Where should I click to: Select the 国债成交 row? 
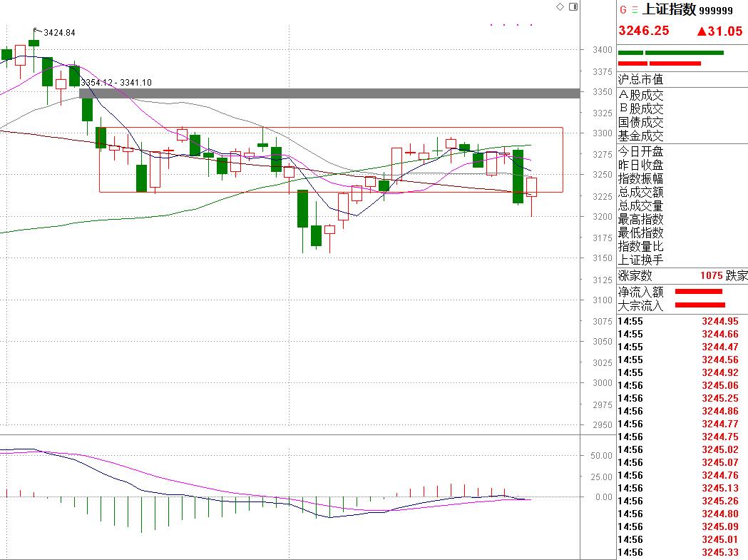(x=682, y=122)
